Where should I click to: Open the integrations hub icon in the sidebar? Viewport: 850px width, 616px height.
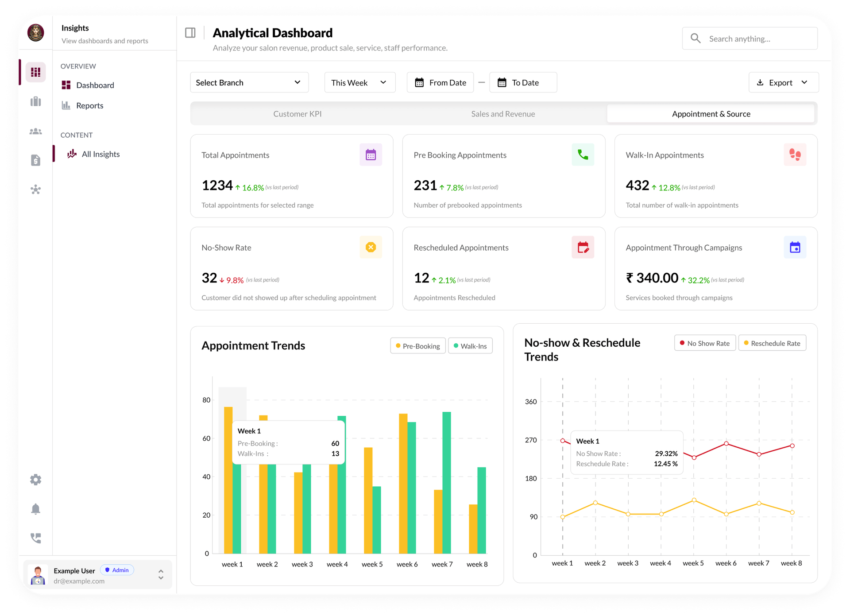pyautogui.click(x=35, y=190)
